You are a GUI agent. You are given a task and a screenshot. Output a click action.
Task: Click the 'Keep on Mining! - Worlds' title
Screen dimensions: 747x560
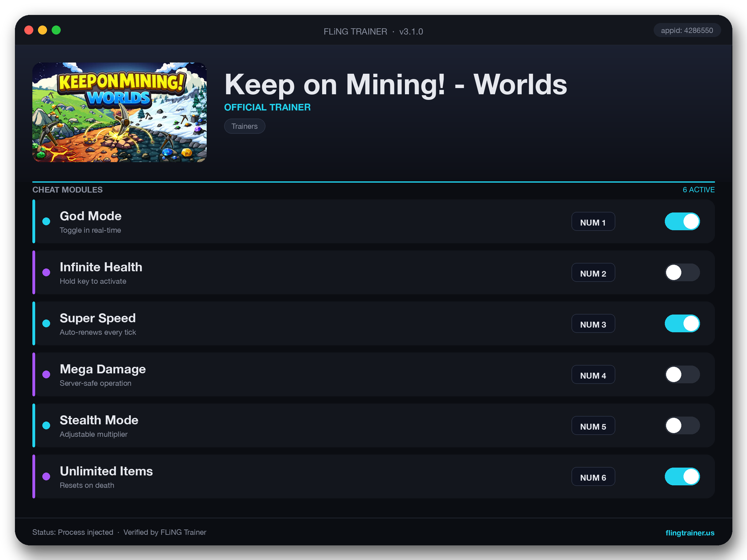(396, 84)
